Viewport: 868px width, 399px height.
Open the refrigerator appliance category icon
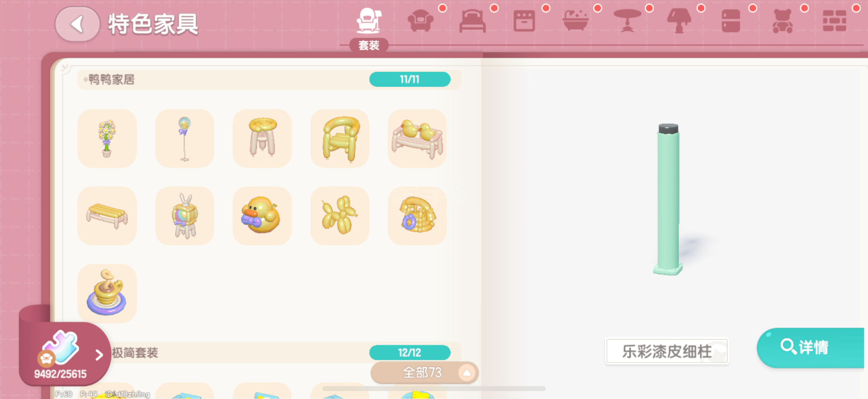pyautogui.click(x=731, y=21)
